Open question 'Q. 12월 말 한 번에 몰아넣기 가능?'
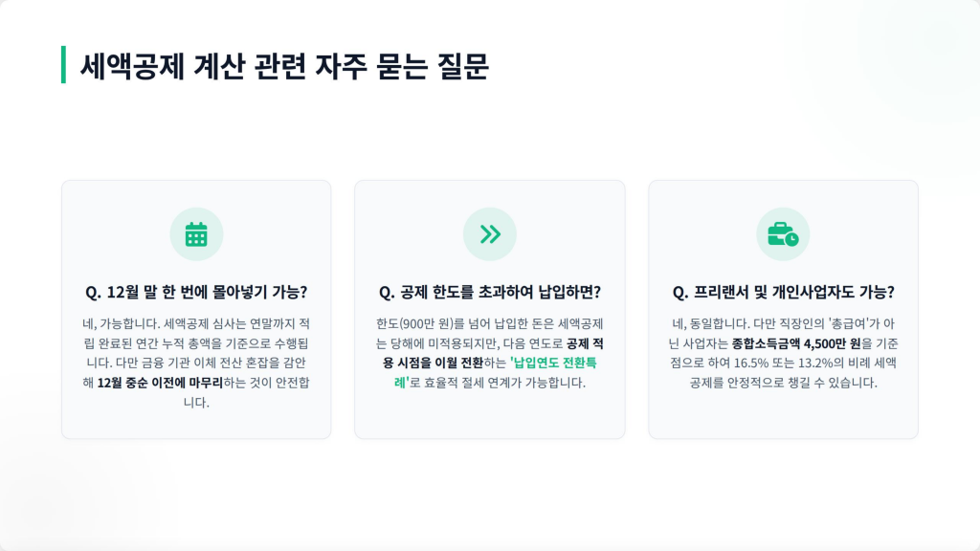This screenshot has height=551, width=980. (x=196, y=292)
